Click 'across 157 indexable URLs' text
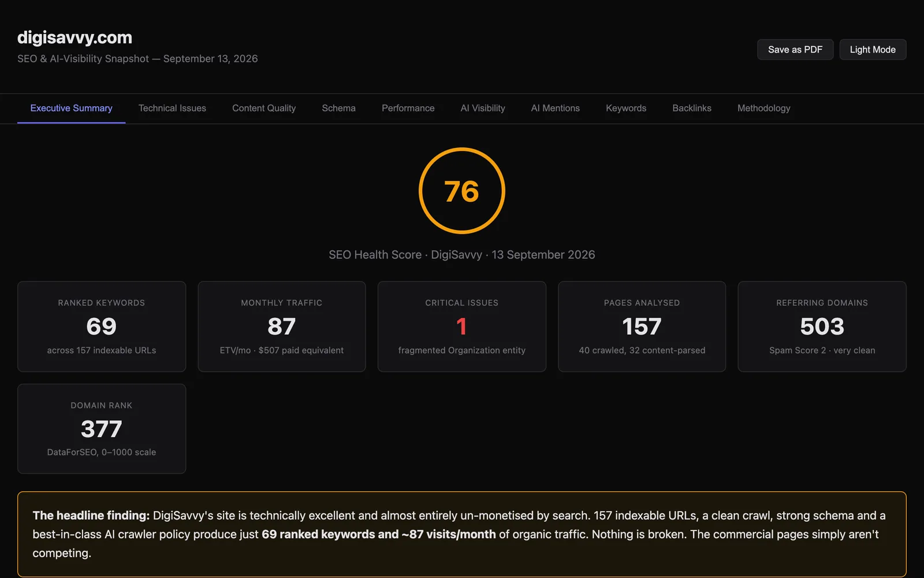Viewport: 924px width, 578px height. [102, 350]
